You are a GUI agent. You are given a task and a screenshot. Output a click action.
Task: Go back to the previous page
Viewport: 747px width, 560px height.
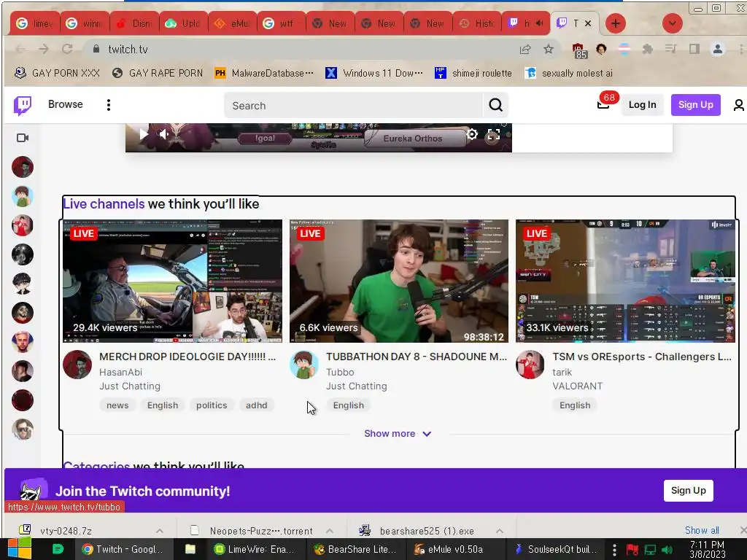coord(20,49)
